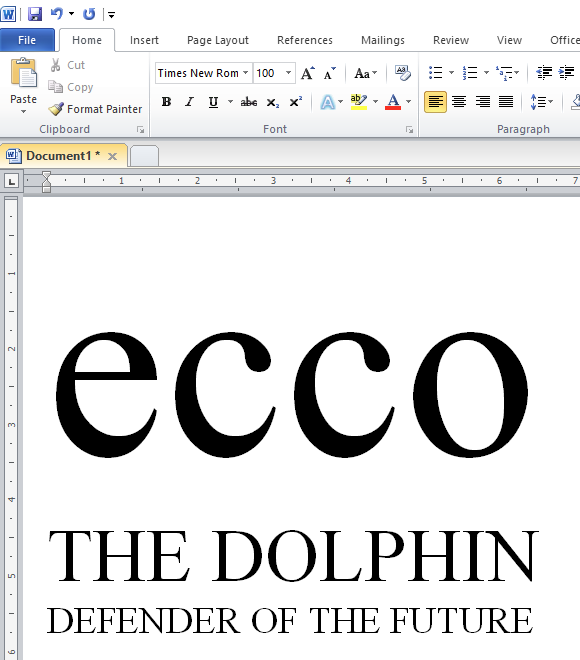This screenshot has width=580, height=660.
Task: Open the Font dialog launcher
Action: click(410, 130)
